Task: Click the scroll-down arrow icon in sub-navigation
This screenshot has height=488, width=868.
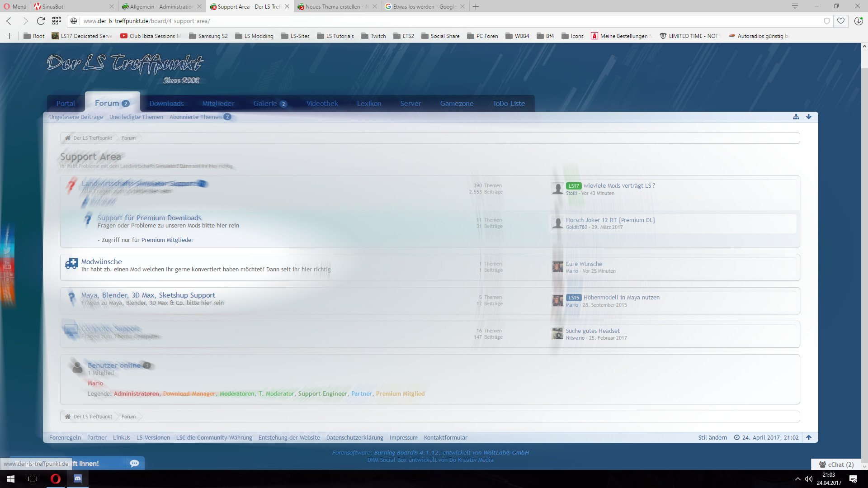Action: tap(809, 117)
